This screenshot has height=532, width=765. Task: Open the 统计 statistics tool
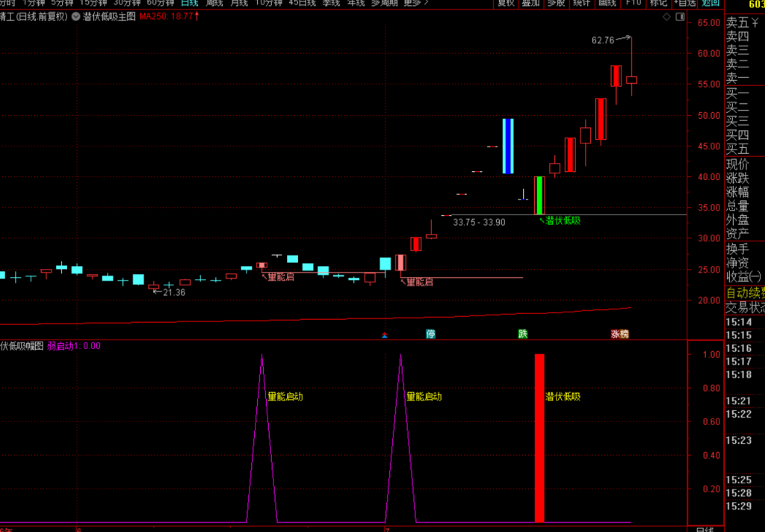click(x=581, y=3)
